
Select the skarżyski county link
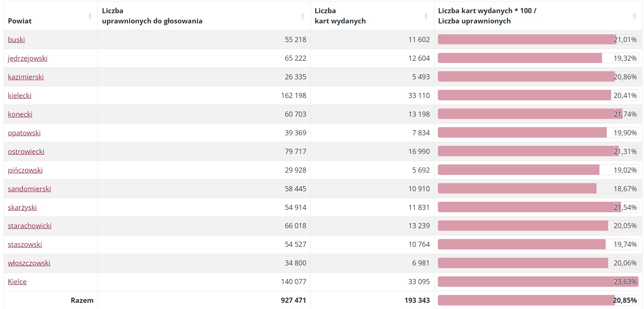tap(22, 207)
